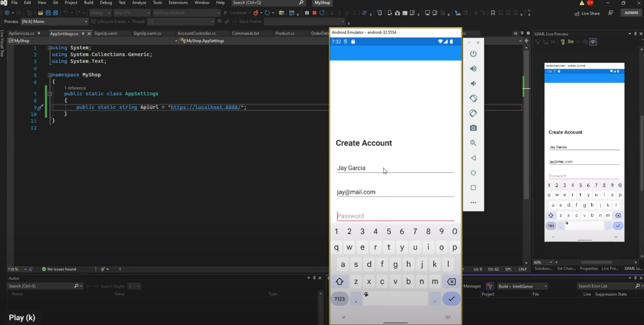Show hidden tabs with the overflow chevron
644x325 pixels.
(516, 33)
